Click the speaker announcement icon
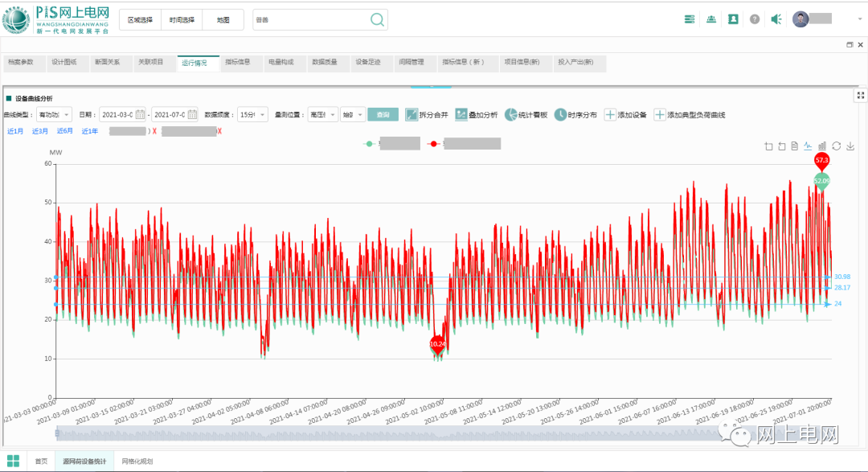868x472 pixels. (776, 19)
